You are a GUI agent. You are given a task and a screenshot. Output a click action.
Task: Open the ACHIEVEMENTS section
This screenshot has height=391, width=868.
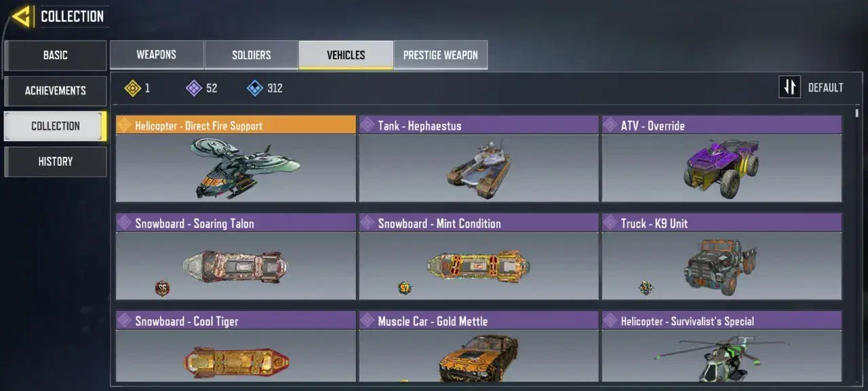point(56,91)
